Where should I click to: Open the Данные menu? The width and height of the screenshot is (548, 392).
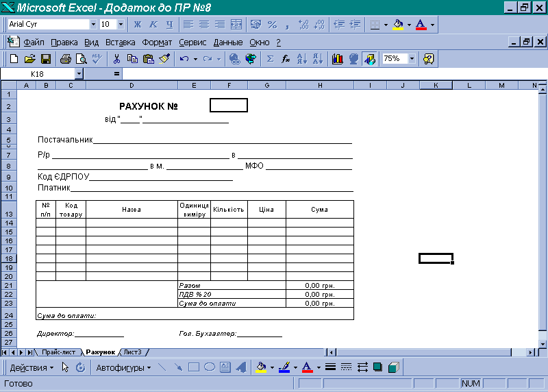pos(228,42)
